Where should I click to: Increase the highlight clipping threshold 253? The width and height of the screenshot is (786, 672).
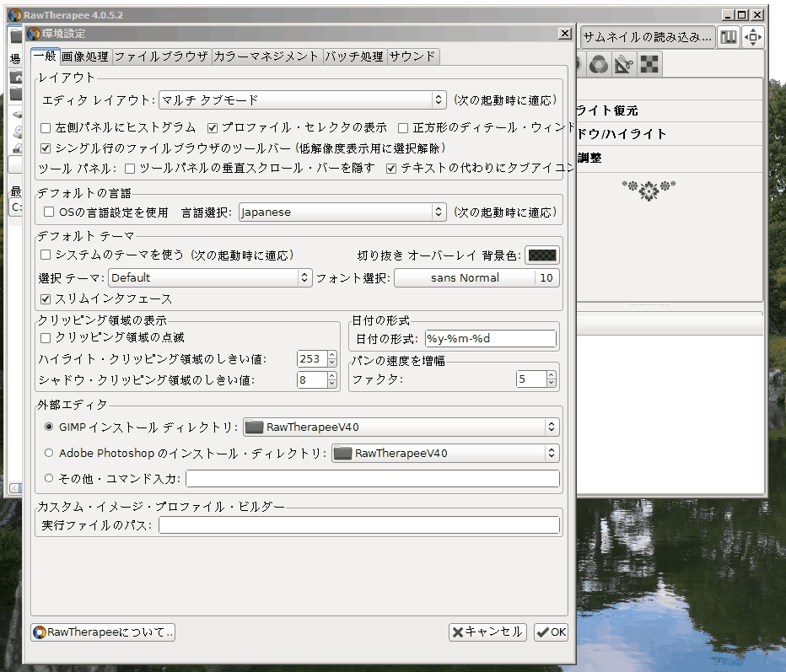point(331,355)
